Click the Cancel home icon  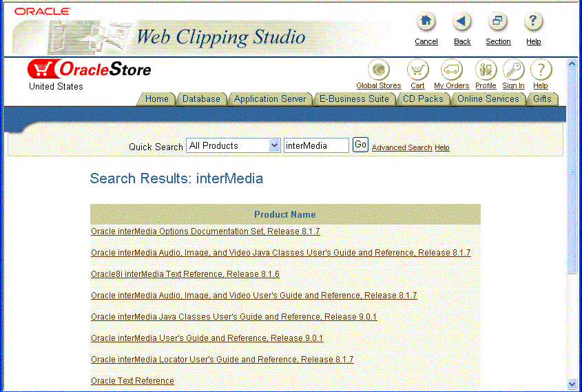[x=426, y=21]
